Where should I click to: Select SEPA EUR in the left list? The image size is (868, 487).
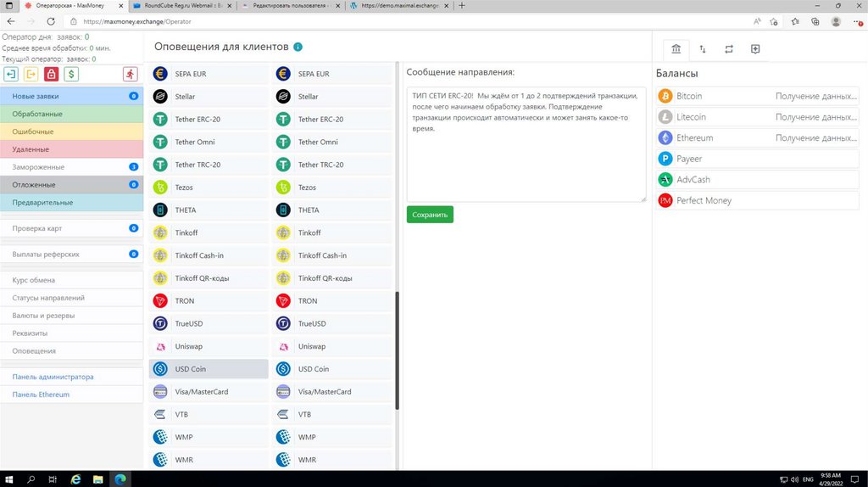(x=209, y=74)
